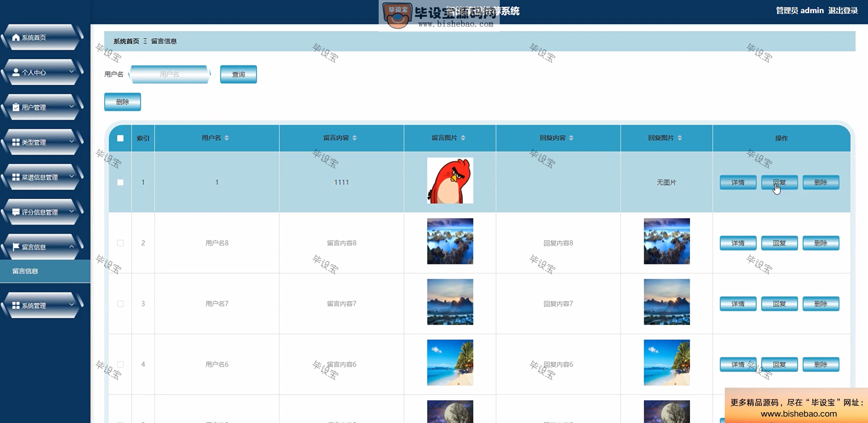
Task: Click the 无图片 cell in row 1
Action: (666, 182)
